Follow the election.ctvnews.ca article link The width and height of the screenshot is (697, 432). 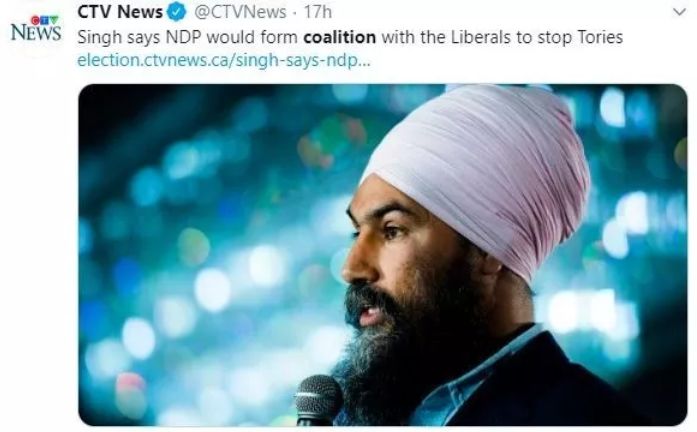click(x=224, y=60)
